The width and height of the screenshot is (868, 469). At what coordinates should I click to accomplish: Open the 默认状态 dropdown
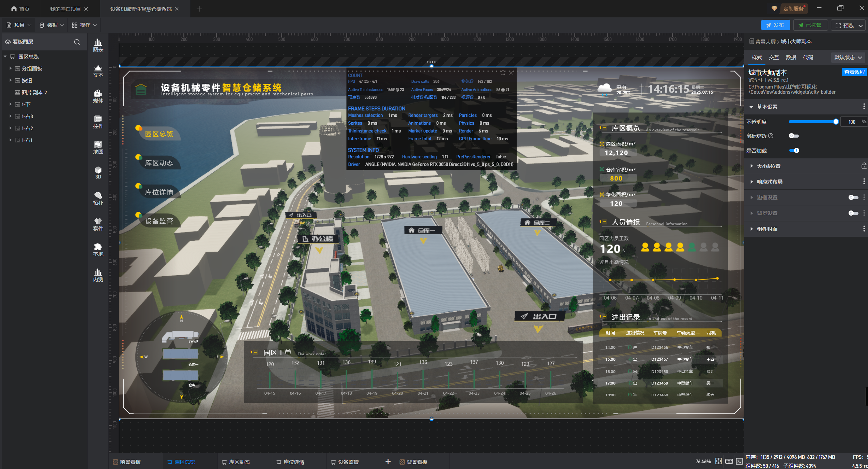[848, 57]
